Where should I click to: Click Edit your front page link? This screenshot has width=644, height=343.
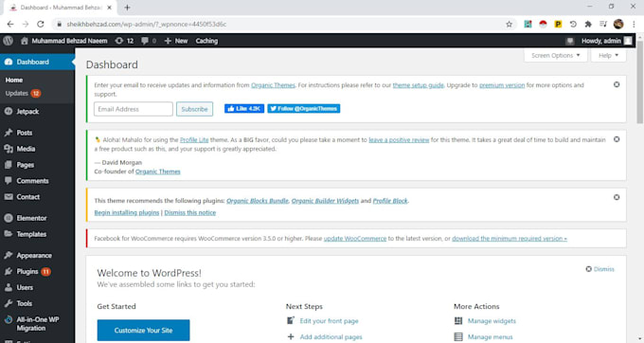coord(329,321)
